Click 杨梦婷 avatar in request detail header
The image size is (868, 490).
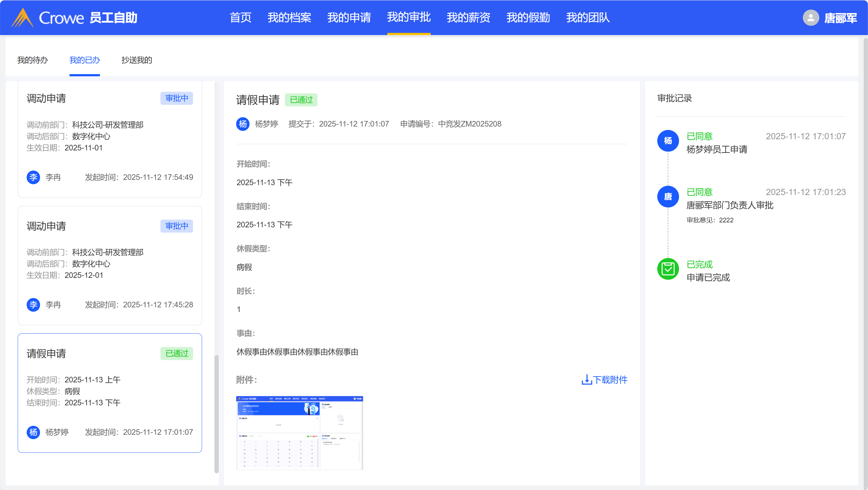pyautogui.click(x=243, y=124)
